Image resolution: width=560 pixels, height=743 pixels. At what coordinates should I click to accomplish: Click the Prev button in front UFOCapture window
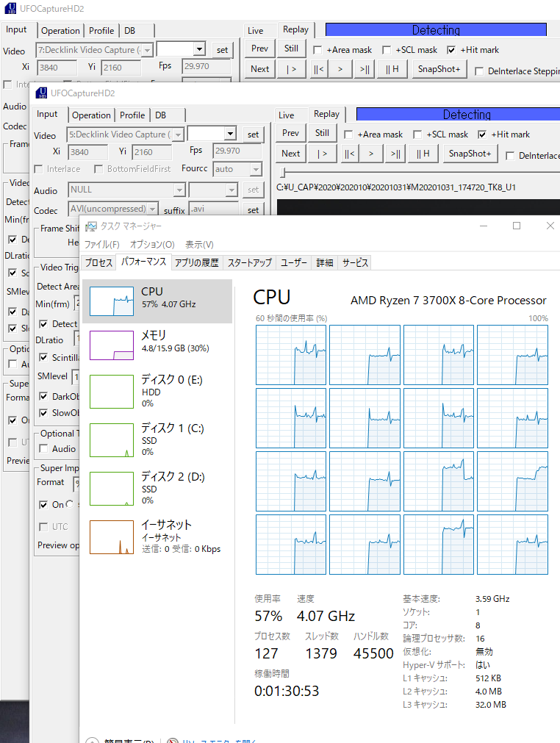(x=290, y=133)
